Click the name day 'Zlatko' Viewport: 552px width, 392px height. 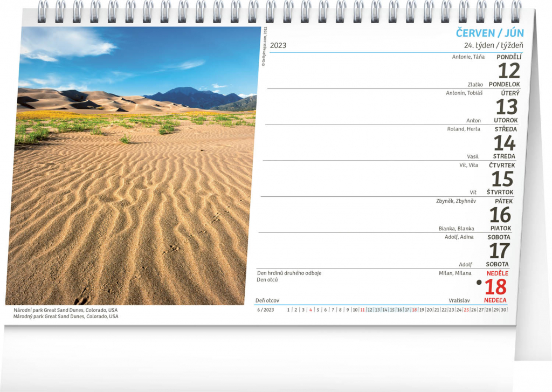pos(475,85)
